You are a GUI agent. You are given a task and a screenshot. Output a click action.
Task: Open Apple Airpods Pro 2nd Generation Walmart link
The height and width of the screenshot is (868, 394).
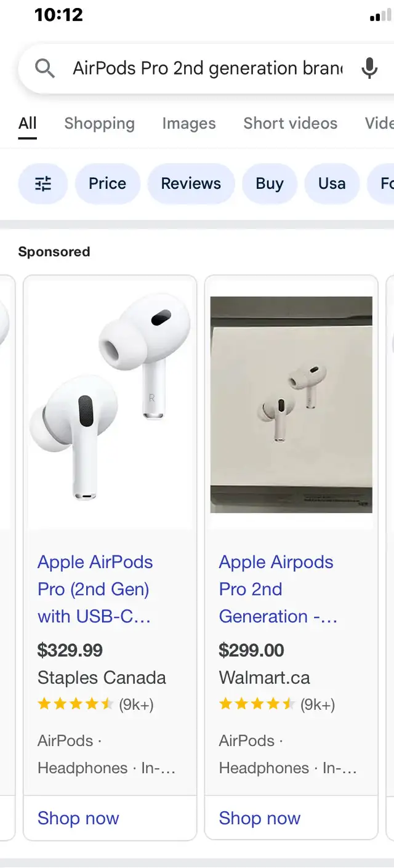tap(278, 589)
